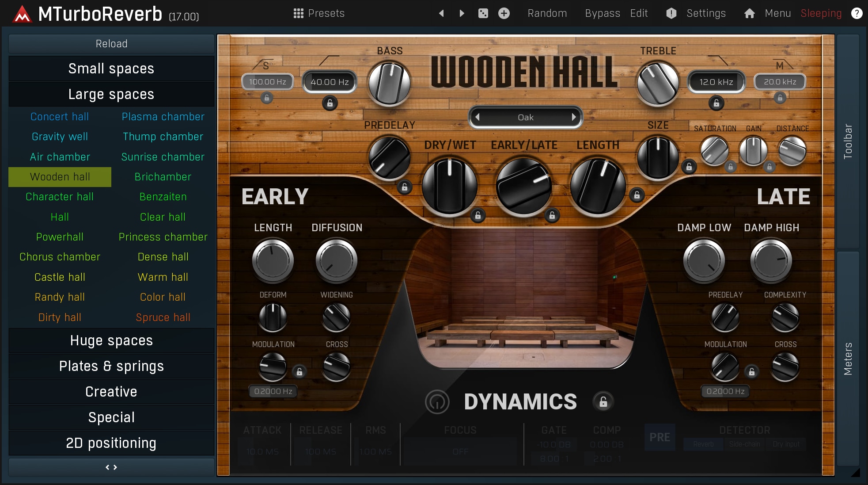The width and height of the screenshot is (868, 485).
Task: Expand the Huge spaces category
Action: point(111,340)
